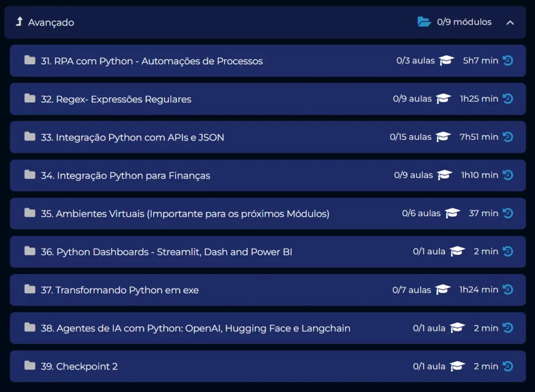This screenshot has height=392, width=535.
Task: Open module 37. Transformando Python em exe
Action: [267, 290]
